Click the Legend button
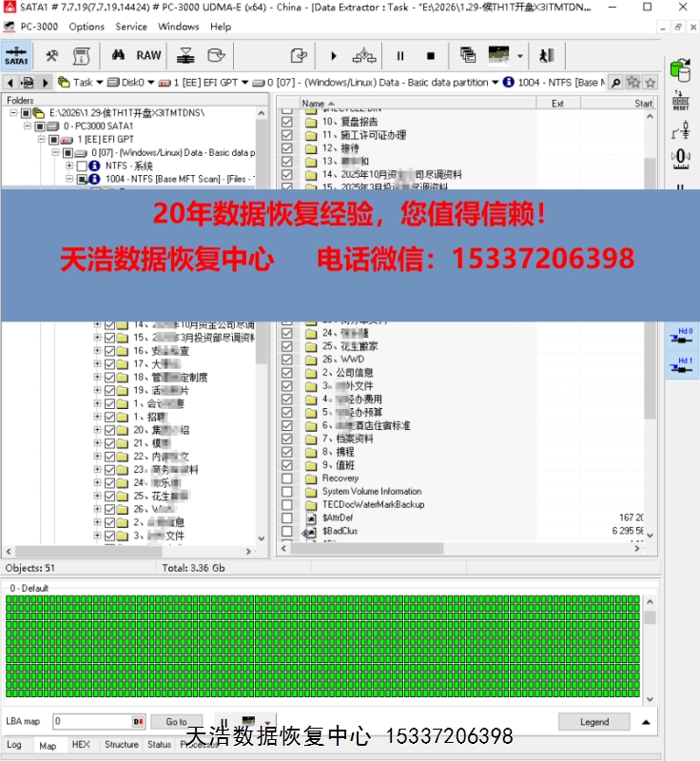The height and width of the screenshot is (761, 700). pos(594,722)
